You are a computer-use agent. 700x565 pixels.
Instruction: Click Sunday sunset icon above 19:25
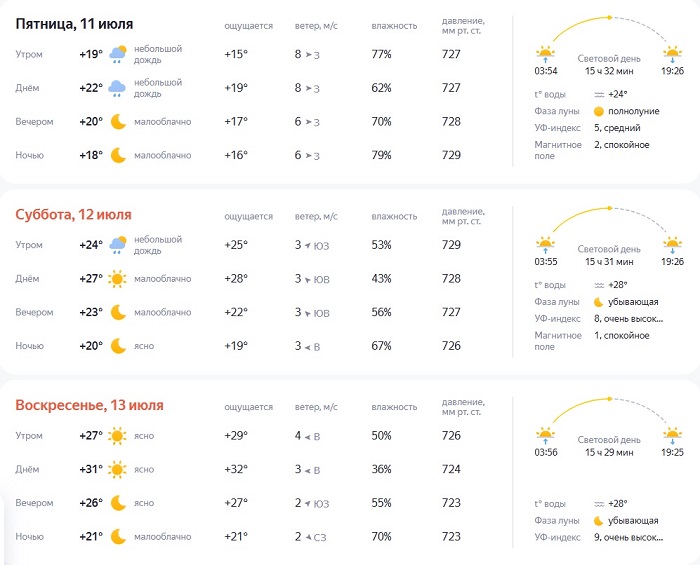(672, 435)
